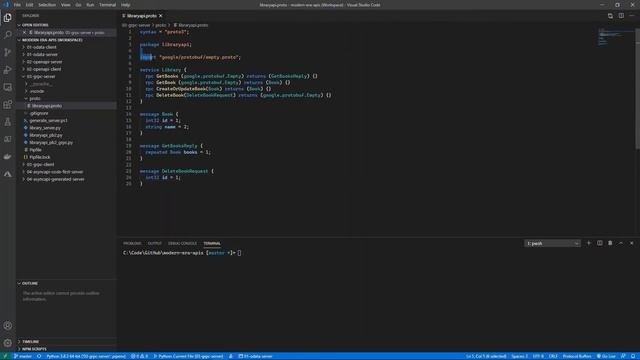
Task: Open .gitignore in the explorer
Action: point(39,113)
